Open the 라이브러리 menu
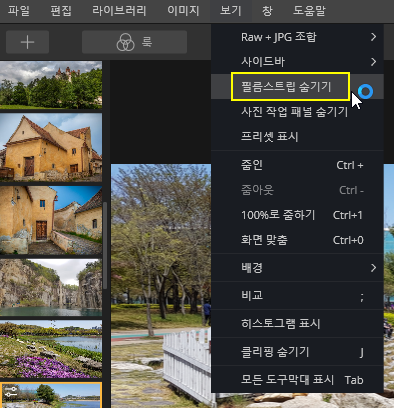The image size is (394, 408). point(119,11)
